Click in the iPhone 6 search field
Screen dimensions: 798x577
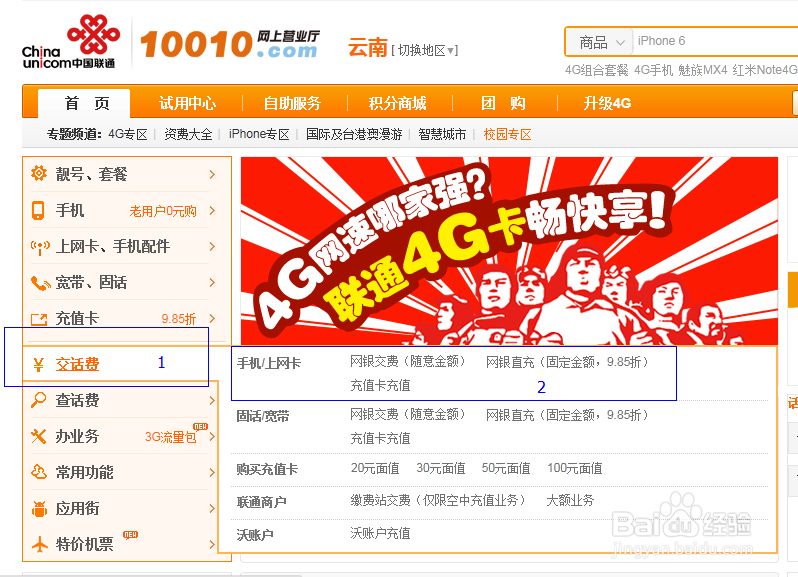[715, 41]
